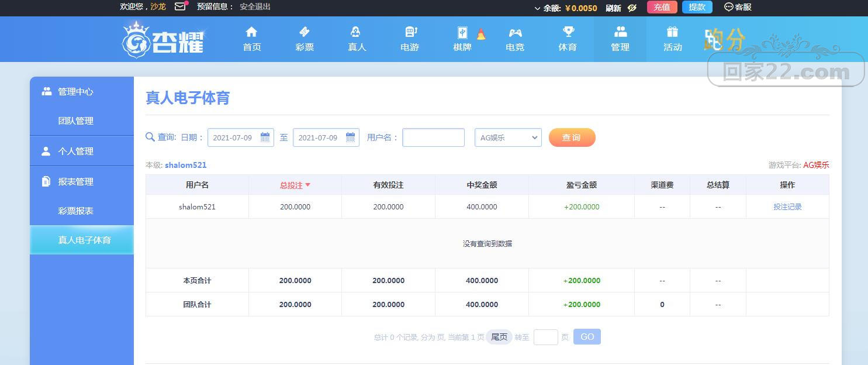The height and width of the screenshot is (365, 868).
Task: Open the 管理 management menu
Action: (x=620, y=39)
